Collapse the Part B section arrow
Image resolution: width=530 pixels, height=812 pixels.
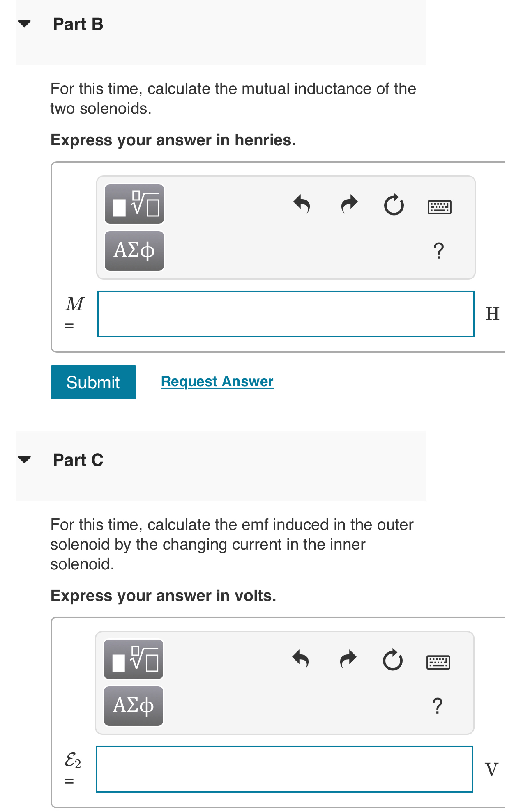25,23
